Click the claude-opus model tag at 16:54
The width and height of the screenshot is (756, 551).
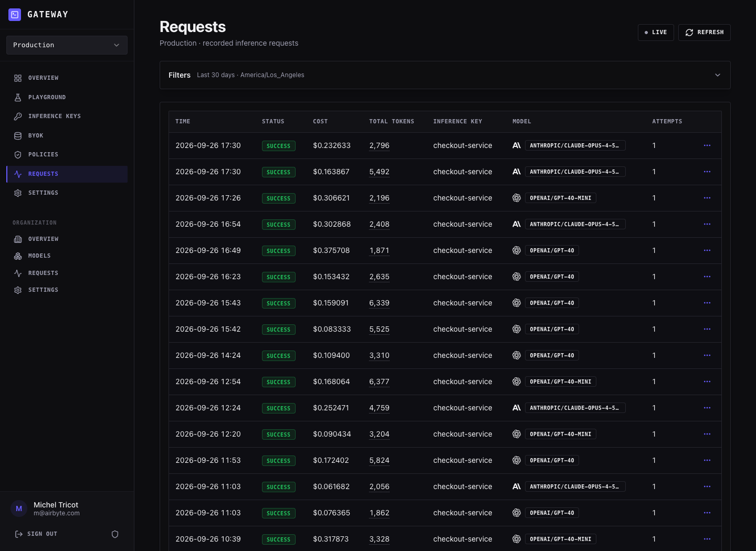click(575, 224)
